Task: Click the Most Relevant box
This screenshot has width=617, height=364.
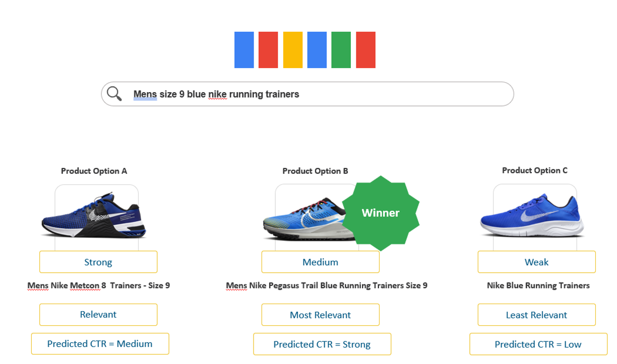Action: 320,315
